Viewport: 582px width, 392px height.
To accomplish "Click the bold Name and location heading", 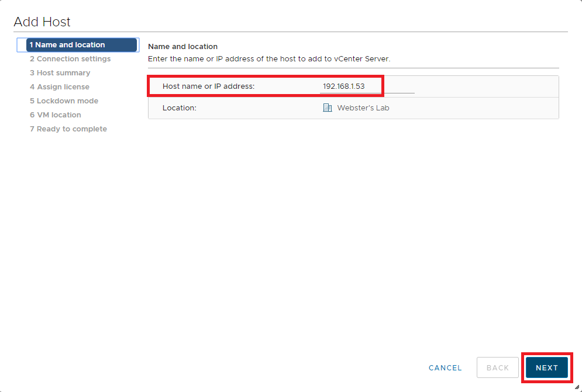I will 182,47.
